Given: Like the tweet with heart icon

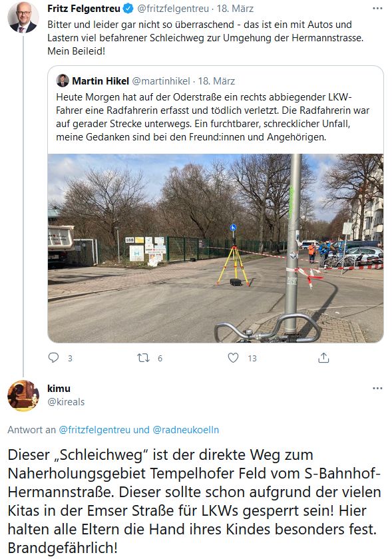Looking at the screenshot, I should (233, 357).
